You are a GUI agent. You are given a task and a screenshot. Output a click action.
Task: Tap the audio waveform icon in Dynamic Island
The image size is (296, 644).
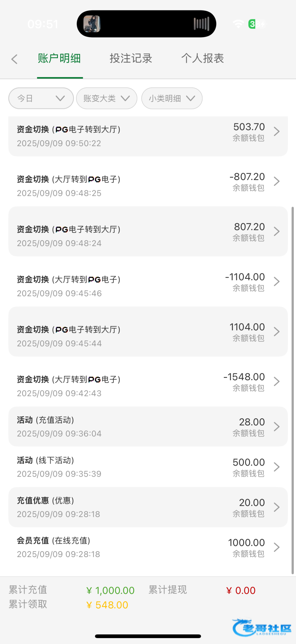click(x=201, y=24)
